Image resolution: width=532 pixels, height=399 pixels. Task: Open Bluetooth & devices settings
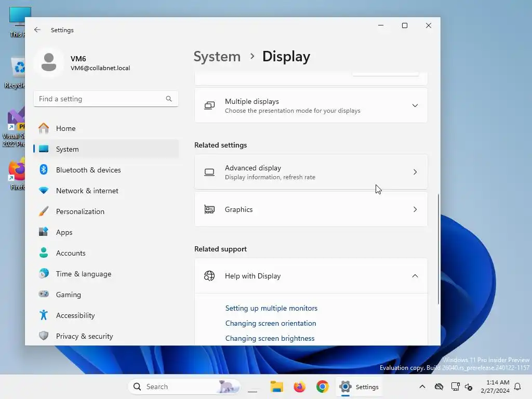coord(106,170)
